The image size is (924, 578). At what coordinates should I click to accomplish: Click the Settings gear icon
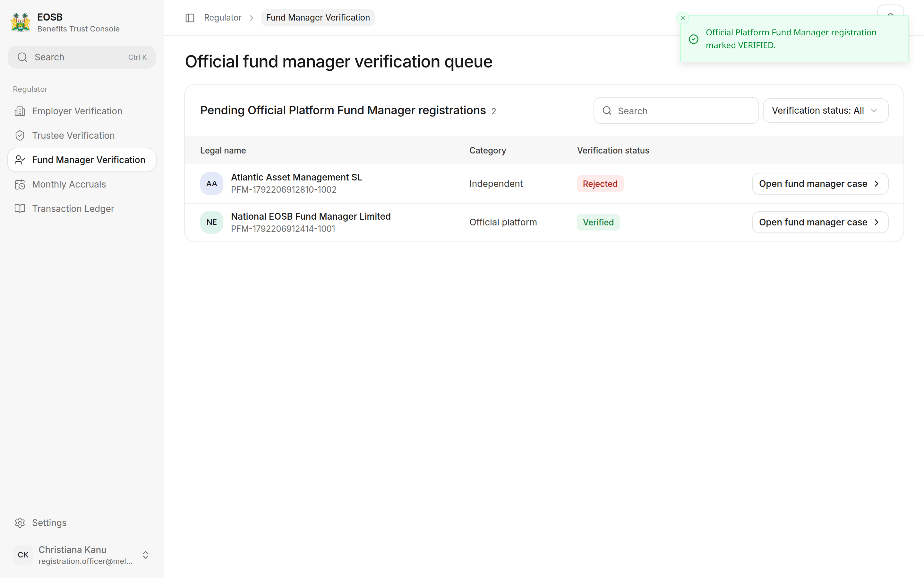click(x=20, y=522)
